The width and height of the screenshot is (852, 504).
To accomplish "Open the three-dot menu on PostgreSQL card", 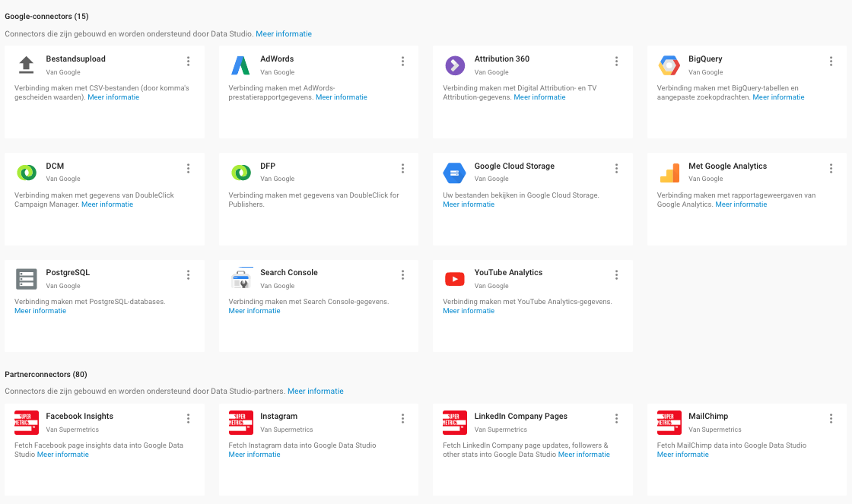I will 189,275.
